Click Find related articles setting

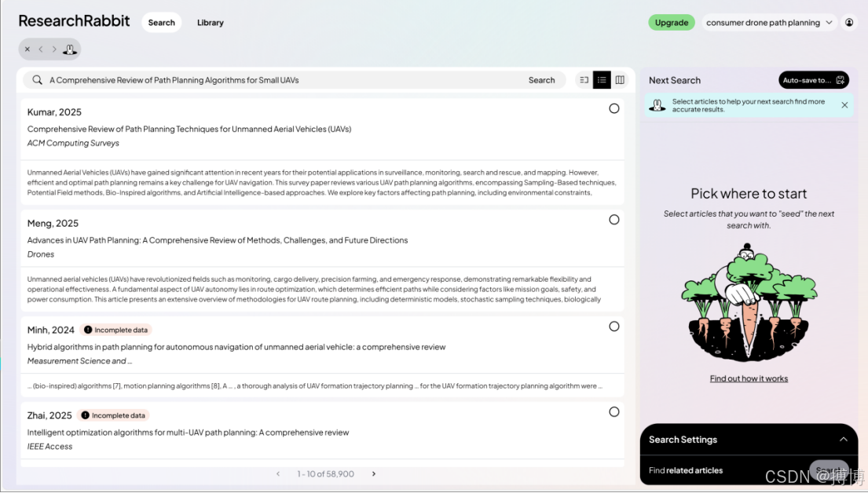click(x=686, y=470)
